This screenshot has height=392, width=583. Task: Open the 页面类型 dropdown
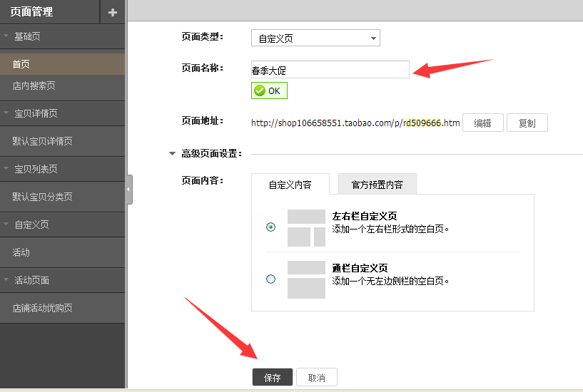point(315,38)
